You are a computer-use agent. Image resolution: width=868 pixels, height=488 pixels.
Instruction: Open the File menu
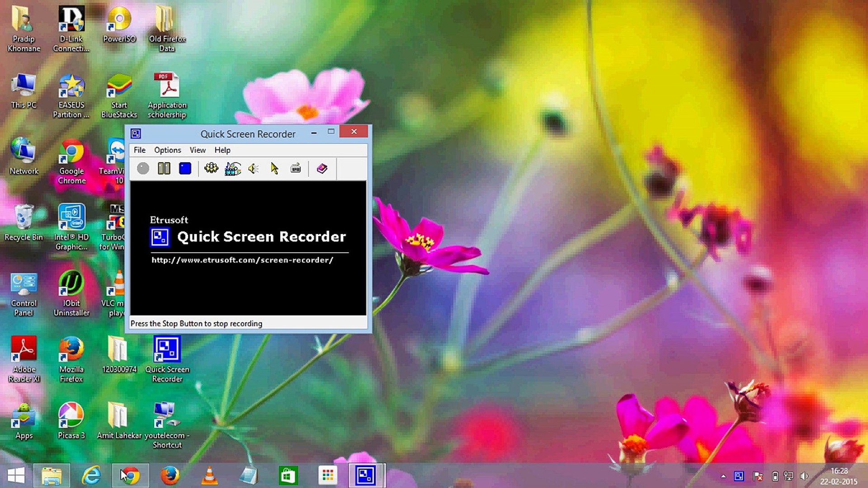pyautogui.click(x=139, y=150)
